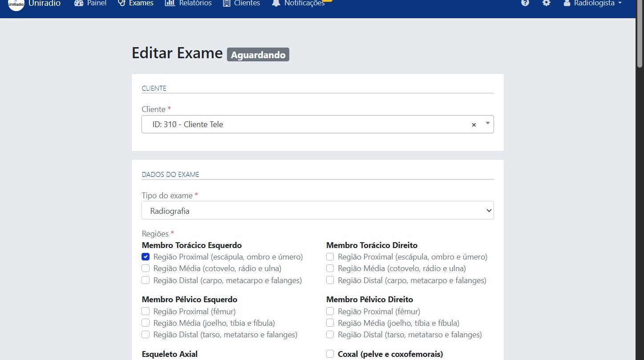Click the Clientes building icon
This screenshot has width=644, height=360.
(x=227, y=3)
